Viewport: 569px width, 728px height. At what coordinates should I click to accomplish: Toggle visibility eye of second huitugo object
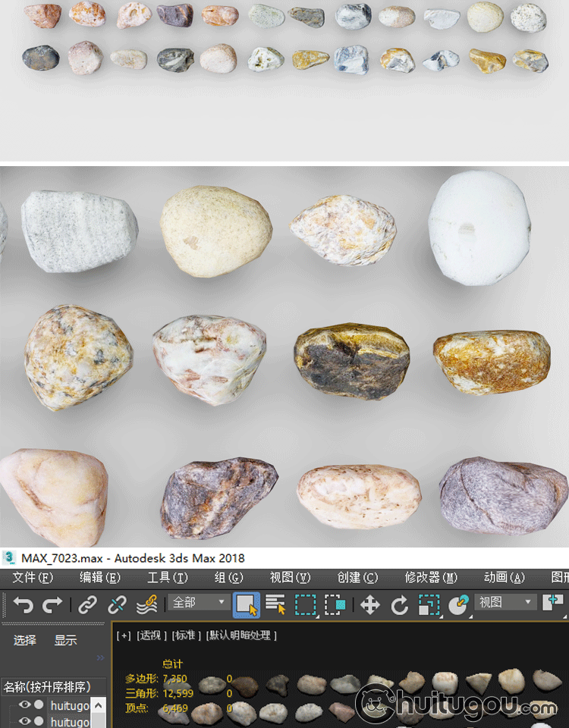click(x=25, y=722)
